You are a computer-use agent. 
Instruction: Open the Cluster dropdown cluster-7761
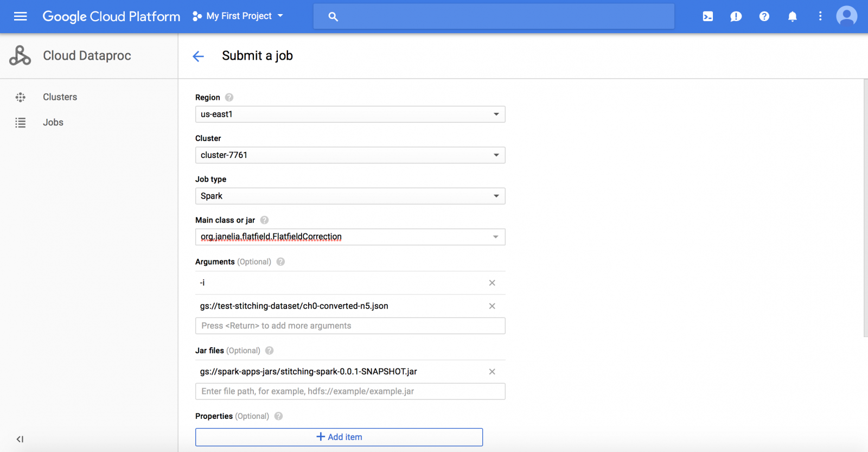pos(350,155)
